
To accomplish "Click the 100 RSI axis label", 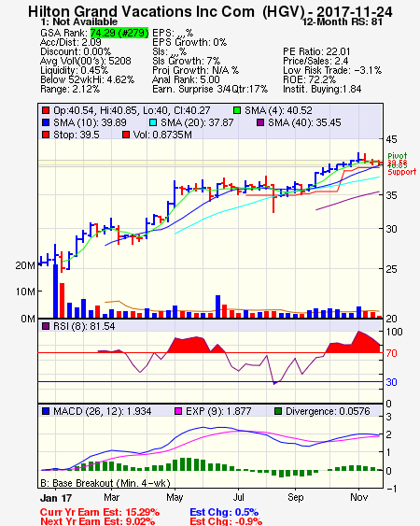I will coord(394,332).
